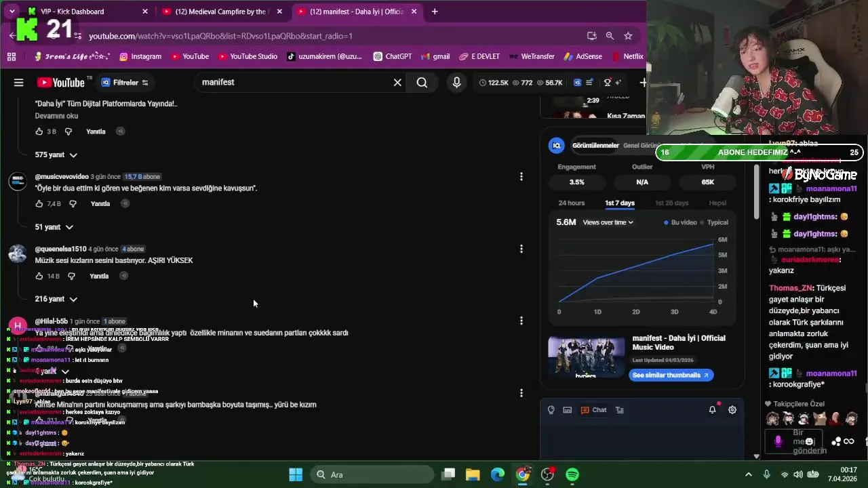Open the Filtreler extension button
Viewport: 868px width, 488px height.
pyautogui.click(x=125, y=83)
